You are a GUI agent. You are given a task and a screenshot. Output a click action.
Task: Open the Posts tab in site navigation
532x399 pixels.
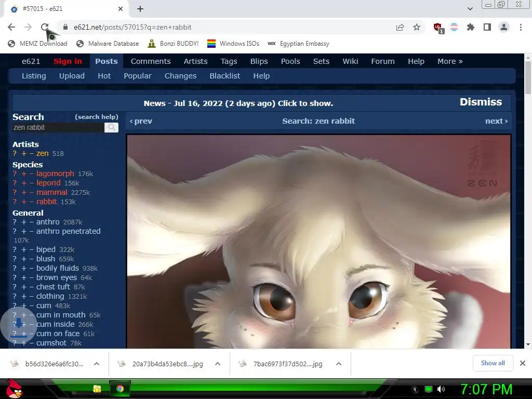[106, 61]
